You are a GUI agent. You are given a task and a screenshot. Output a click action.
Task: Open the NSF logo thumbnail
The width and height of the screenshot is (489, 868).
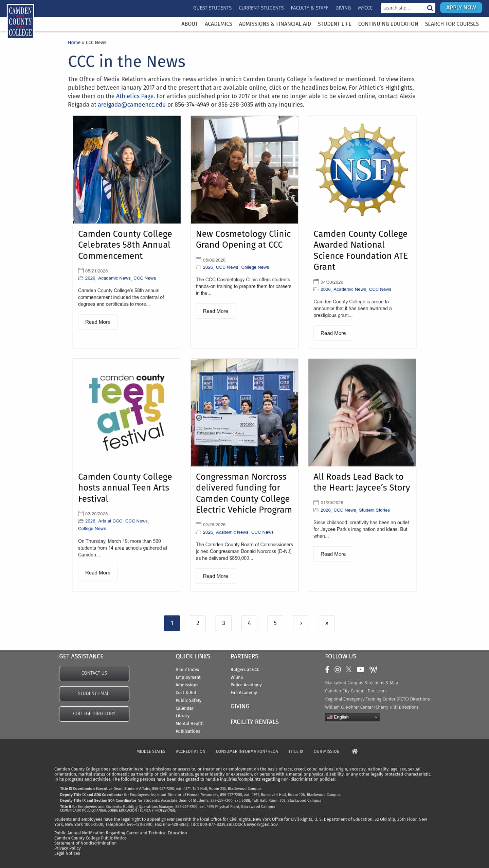click(362, 170)
